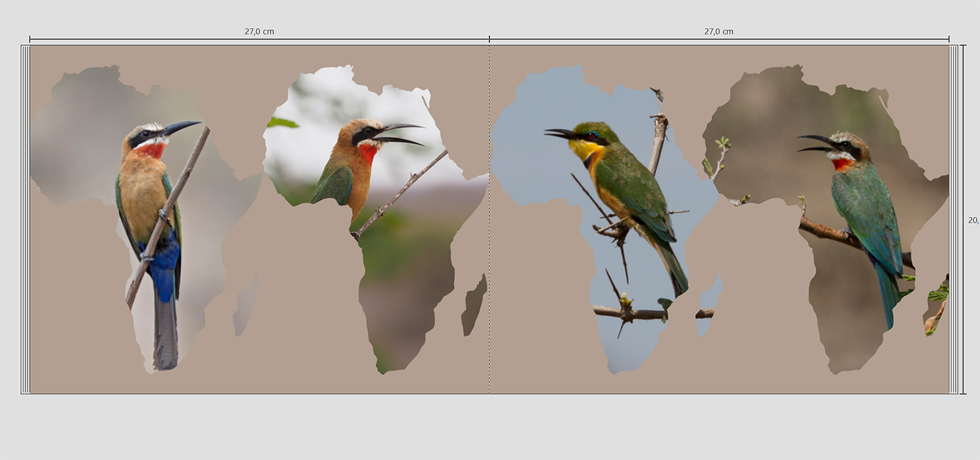The height and width of the screenshot is (460, 980).
Task: Click the stacked page edges on the right side
Action: [x=953, y=220]
